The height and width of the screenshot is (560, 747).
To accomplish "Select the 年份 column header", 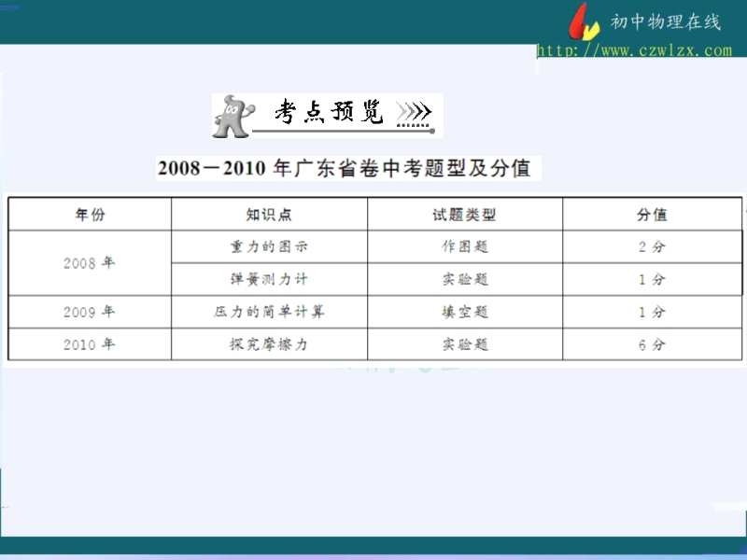I will (x=90, y=215).
